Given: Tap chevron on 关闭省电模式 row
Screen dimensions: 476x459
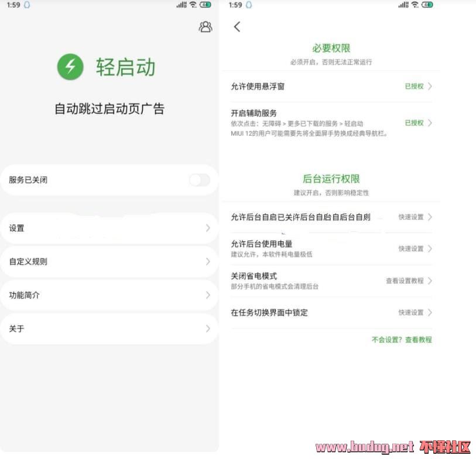Looking at the screenshot, I should [430, 281].
